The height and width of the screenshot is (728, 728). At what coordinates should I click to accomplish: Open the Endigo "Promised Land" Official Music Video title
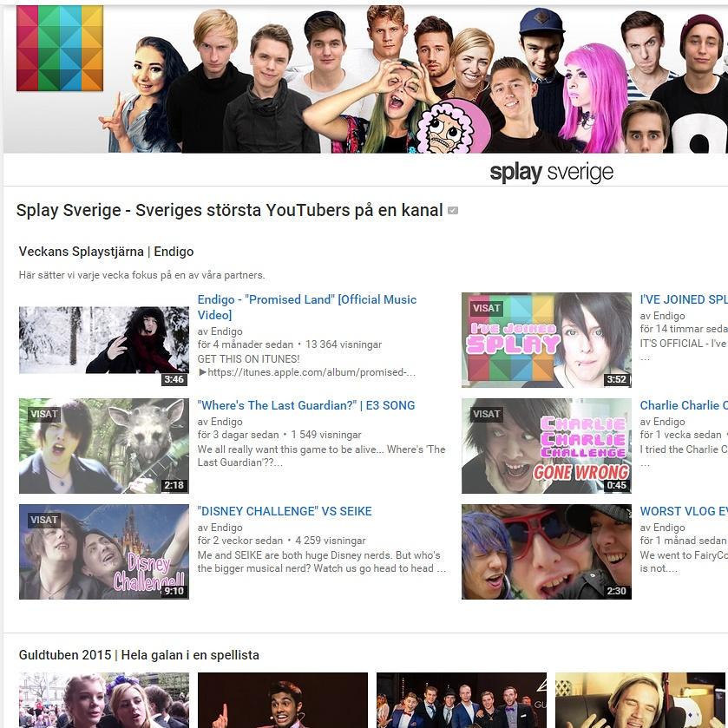pyautogui.click(x=307, y=307)
